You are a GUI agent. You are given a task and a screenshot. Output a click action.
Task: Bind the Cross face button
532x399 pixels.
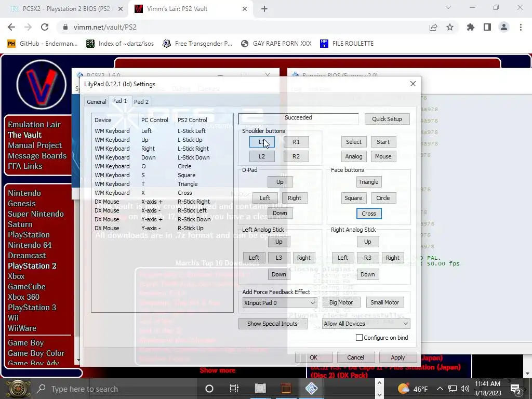pyautogui.click(x=369, y=214)
